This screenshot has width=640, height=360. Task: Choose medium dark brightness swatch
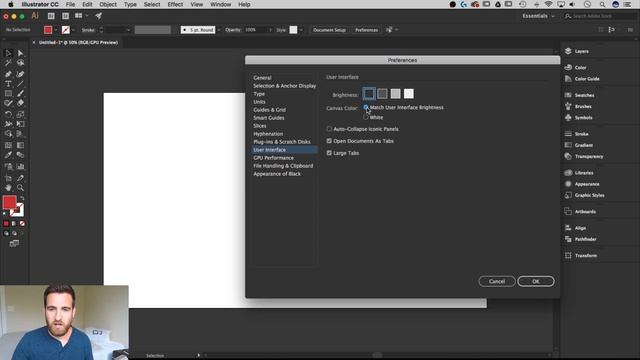coord(382,94)
